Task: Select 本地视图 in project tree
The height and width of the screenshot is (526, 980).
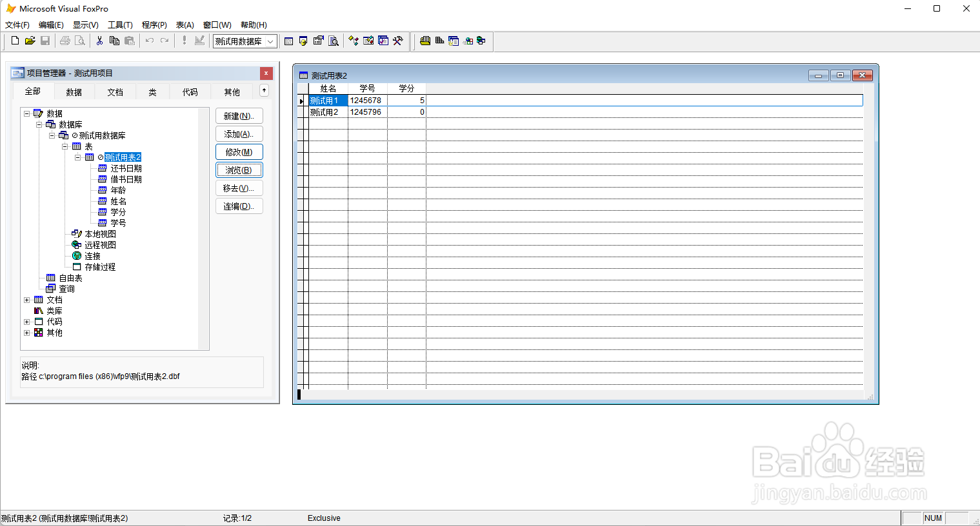Action: [x=100, y=234]
